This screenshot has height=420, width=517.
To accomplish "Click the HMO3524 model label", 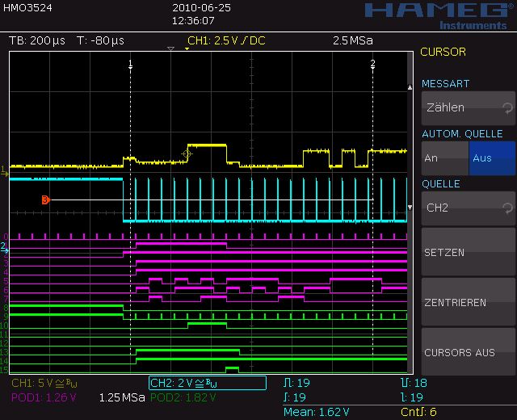I will coord(27,8).
